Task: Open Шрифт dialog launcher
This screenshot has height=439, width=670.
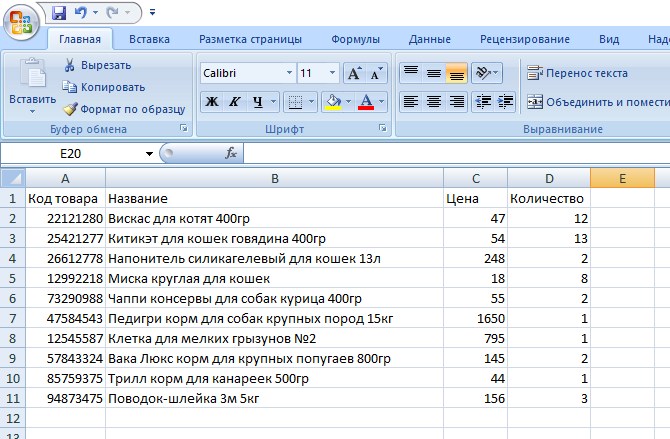Action: 383,128
